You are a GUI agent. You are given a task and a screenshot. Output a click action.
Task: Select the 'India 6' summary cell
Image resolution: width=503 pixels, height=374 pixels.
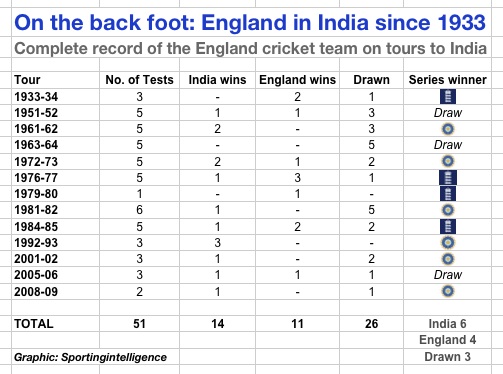click(447, 324)
